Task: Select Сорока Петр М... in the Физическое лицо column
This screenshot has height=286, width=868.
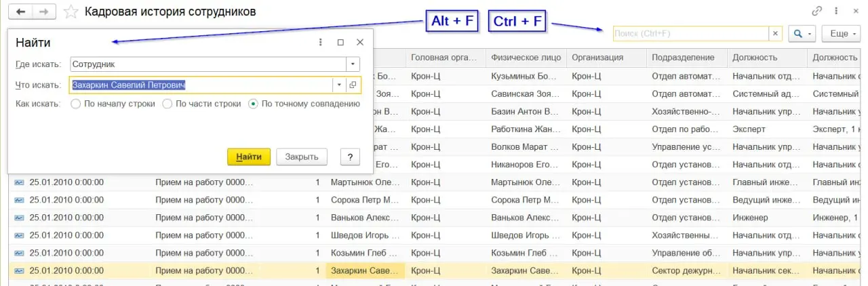Action: 526,200
